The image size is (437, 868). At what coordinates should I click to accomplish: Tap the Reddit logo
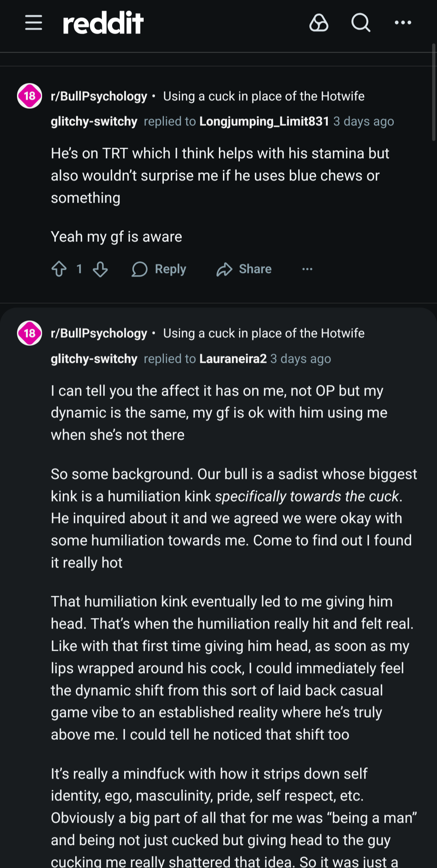coord(103,23)
